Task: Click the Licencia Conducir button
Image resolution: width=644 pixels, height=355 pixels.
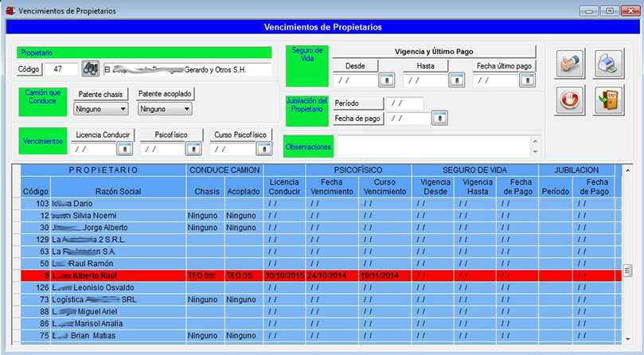Action: [102, 135]
